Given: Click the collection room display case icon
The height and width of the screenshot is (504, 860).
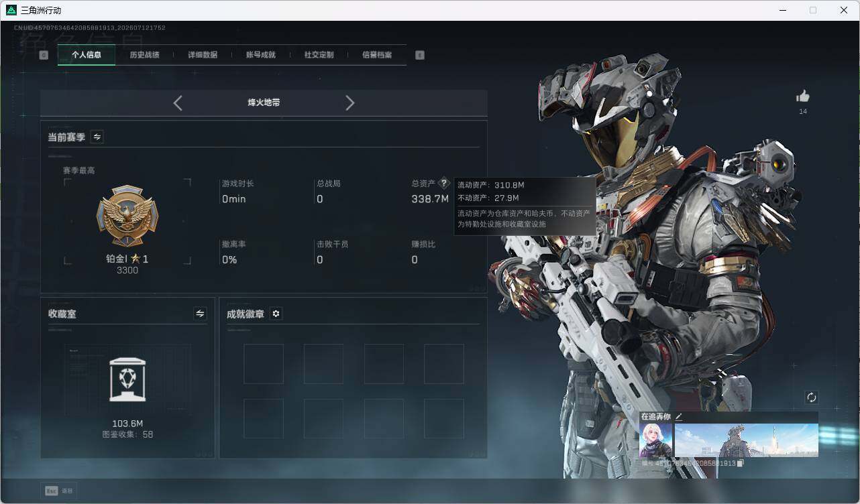Looking at the screenshot, I should pos(127,380).
